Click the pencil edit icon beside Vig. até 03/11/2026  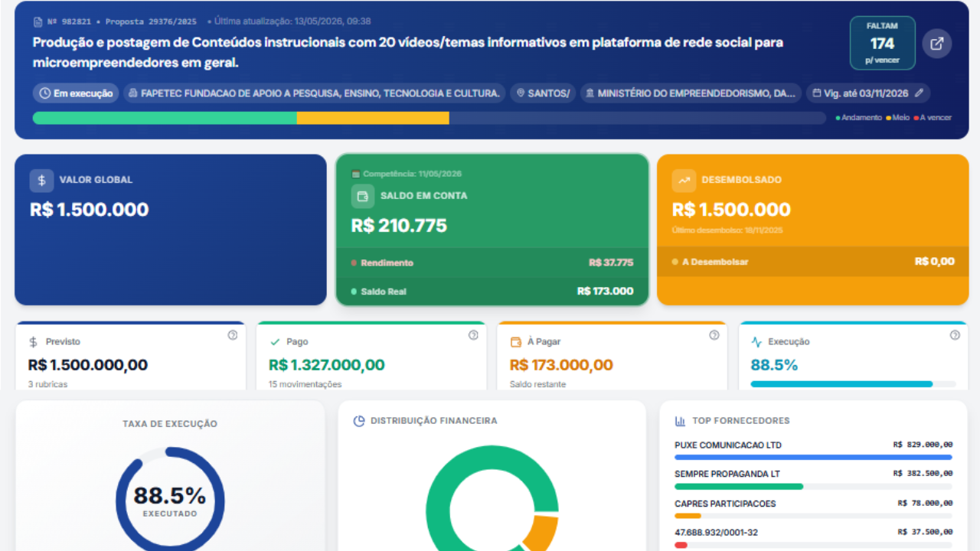click(x=920, y=93)
